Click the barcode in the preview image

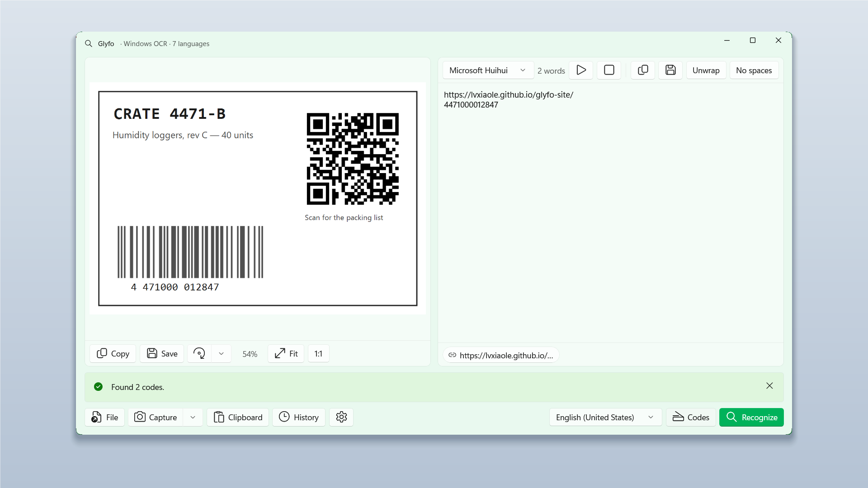coord(190,252)
